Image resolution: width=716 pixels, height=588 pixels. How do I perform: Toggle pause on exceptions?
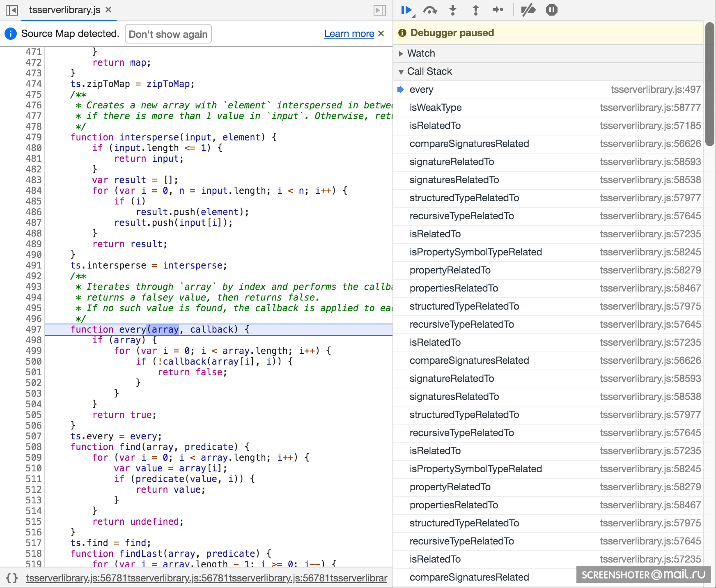(551, 10)
